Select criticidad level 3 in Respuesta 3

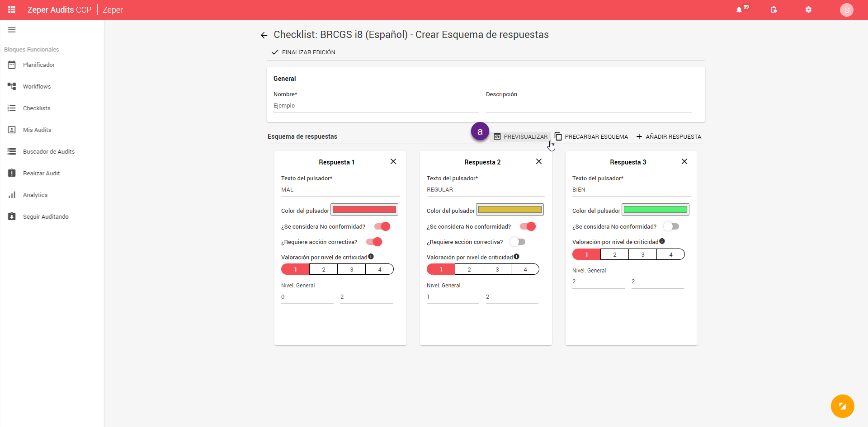click(x=643, y=254)
